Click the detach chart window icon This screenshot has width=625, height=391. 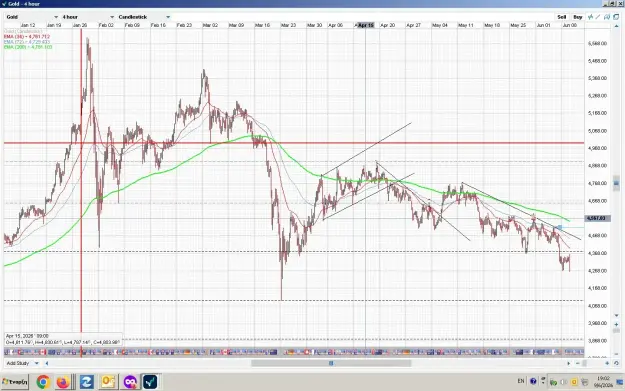616,17
